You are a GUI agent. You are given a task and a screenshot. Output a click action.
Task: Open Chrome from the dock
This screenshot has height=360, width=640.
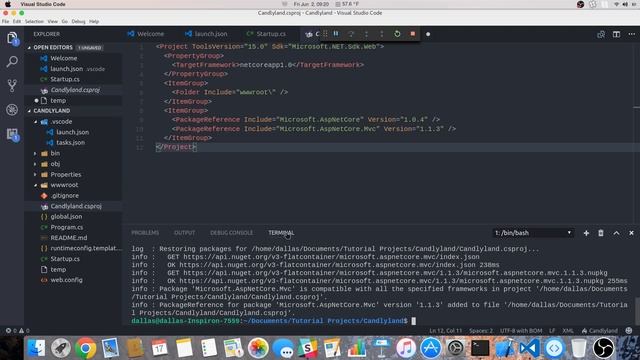(86, 348)
